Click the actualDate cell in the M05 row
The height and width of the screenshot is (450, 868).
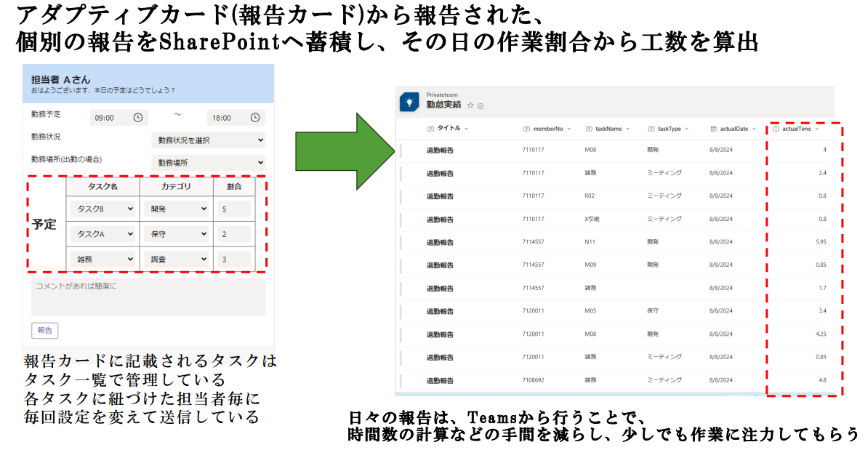click(x=720, y=311)
